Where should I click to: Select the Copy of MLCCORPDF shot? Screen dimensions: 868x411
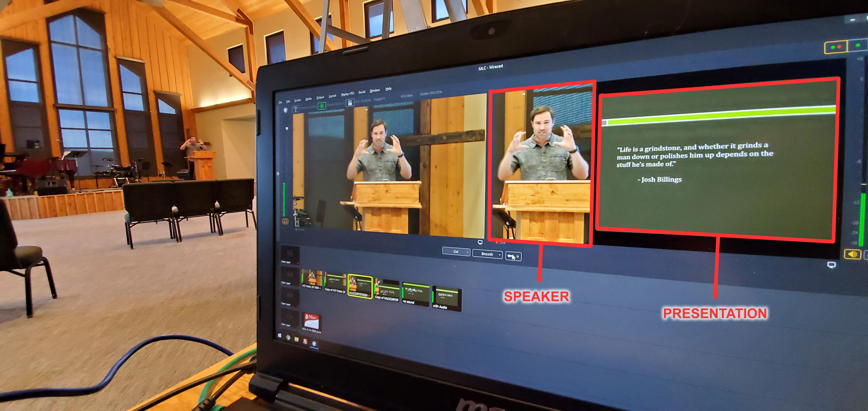tap(387, 291)
